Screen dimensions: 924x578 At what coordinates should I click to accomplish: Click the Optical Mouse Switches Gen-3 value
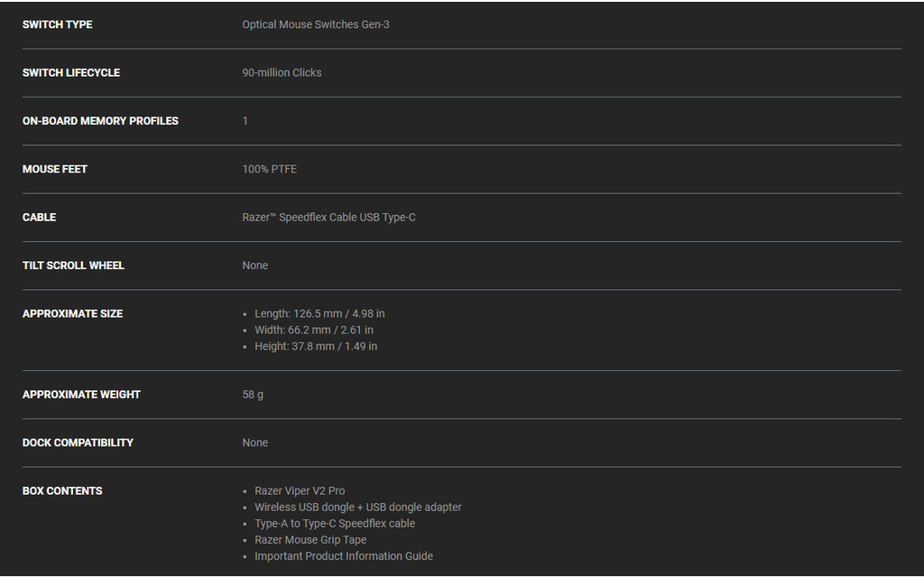click(316, 24)
